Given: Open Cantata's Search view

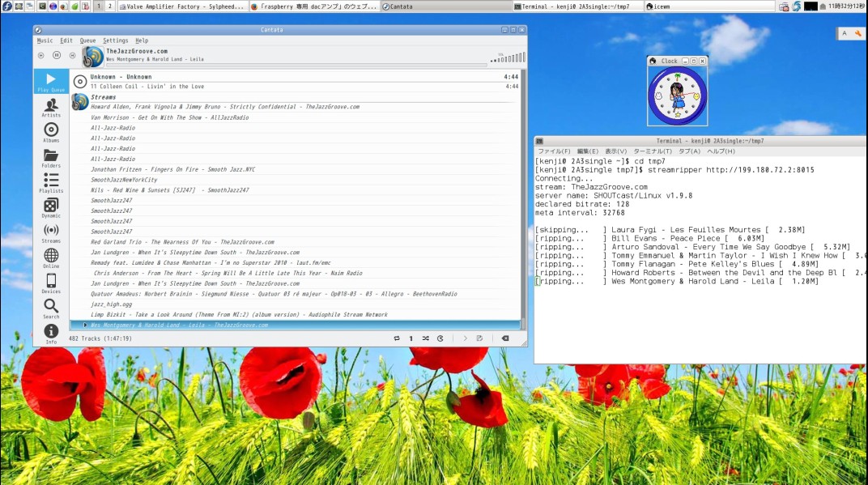Looking at the screenshot, I should [x=51, y=307].
